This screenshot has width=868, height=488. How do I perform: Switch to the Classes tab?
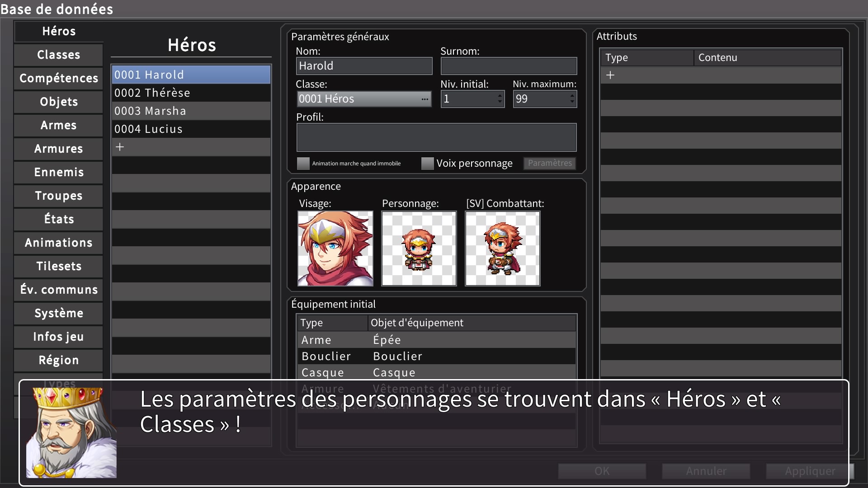pos(59,55)
